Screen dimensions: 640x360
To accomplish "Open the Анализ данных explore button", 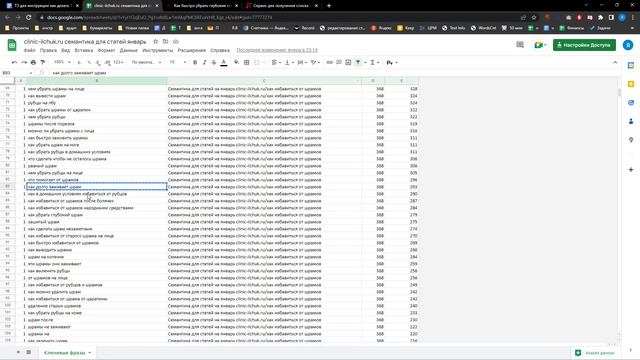I will pos(595,353).
